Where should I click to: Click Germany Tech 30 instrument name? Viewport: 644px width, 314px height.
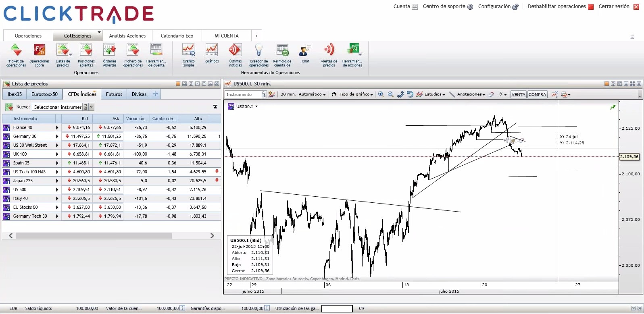(x=30, y=216)
